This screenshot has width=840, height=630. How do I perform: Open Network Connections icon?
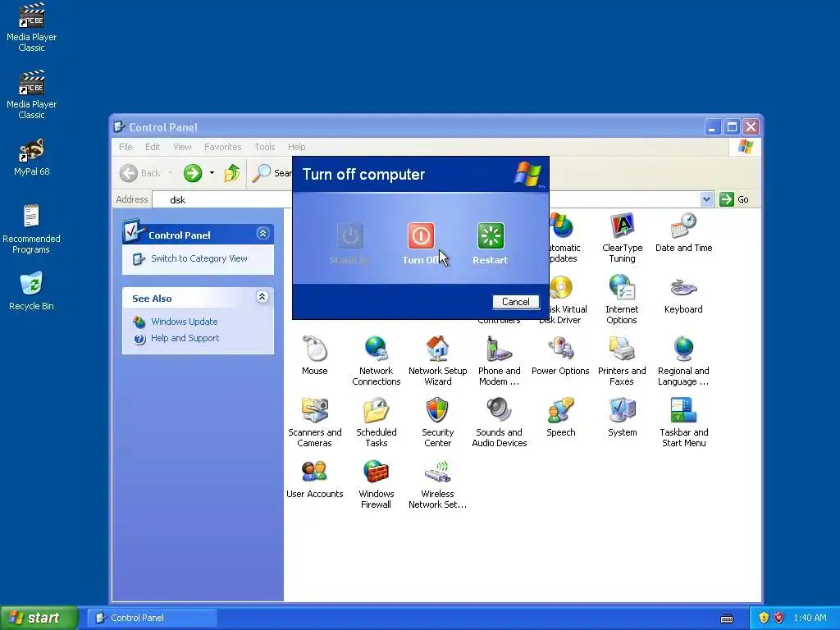(x=376, y=361)
